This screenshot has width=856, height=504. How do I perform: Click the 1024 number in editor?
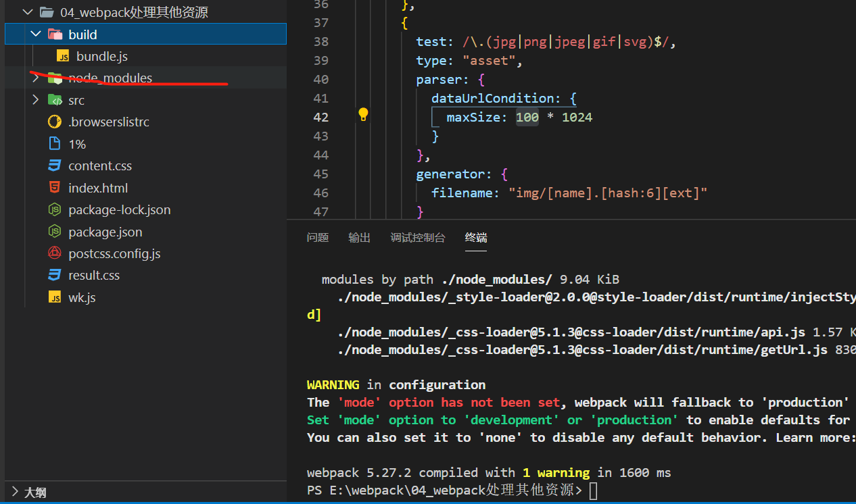577,117
